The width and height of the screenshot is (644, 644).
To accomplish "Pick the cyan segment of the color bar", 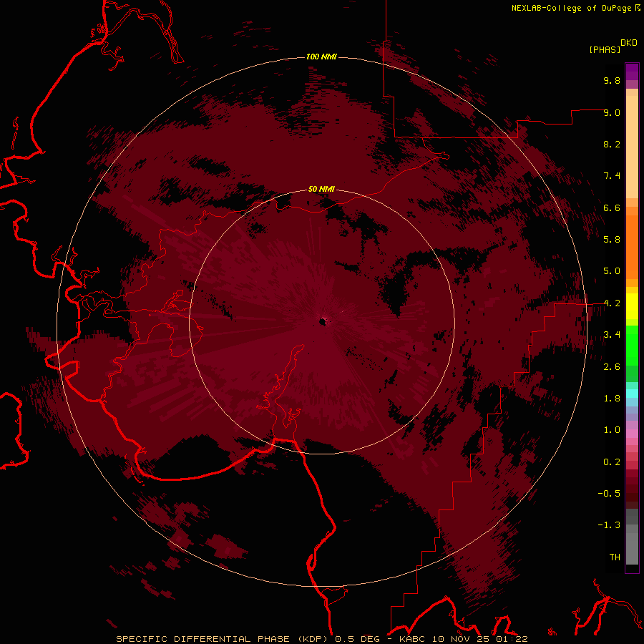I will click(632, 394).
